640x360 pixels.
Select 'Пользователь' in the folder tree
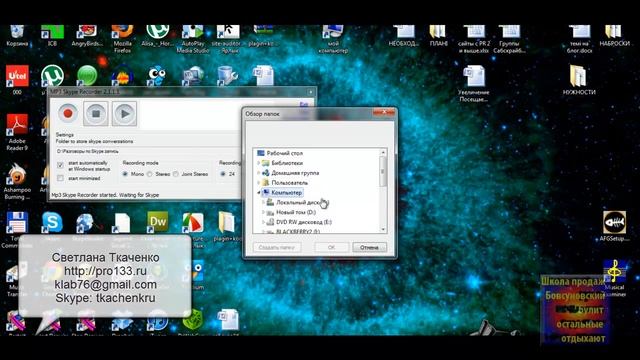tap(289, 182)
